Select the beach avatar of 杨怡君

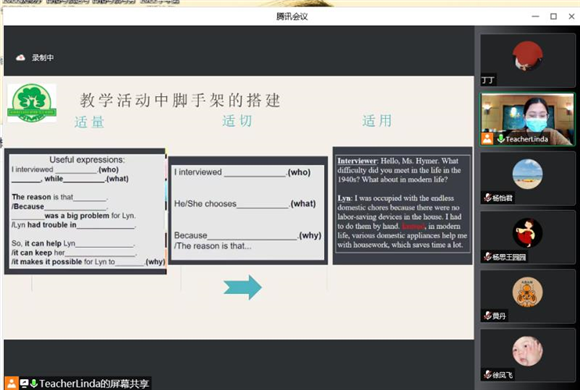pos(527,174)
